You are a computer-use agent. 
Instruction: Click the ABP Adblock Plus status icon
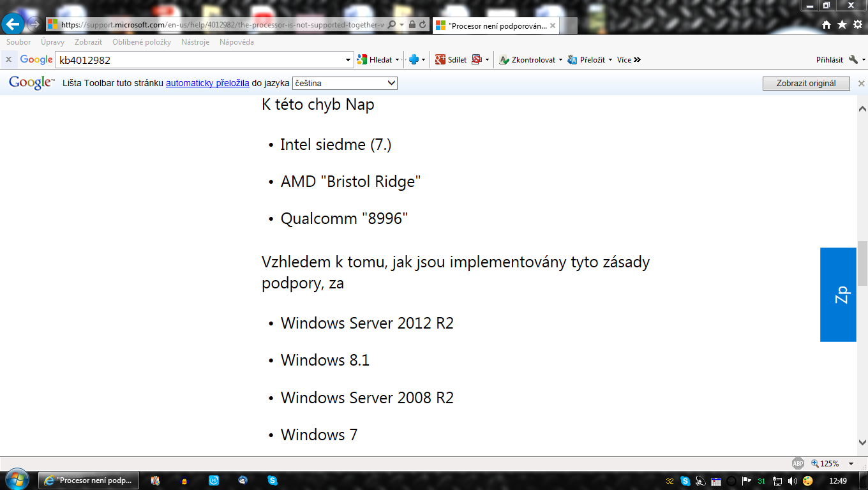(798, 464)
